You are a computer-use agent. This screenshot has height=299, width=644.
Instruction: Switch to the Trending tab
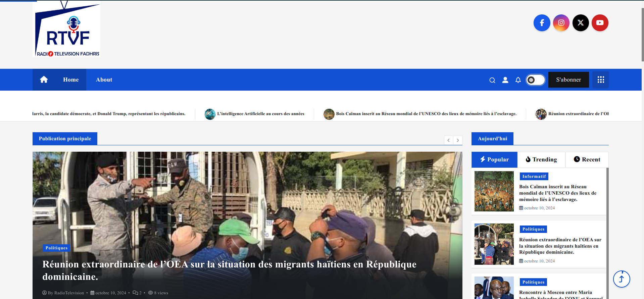coord(541,160)
